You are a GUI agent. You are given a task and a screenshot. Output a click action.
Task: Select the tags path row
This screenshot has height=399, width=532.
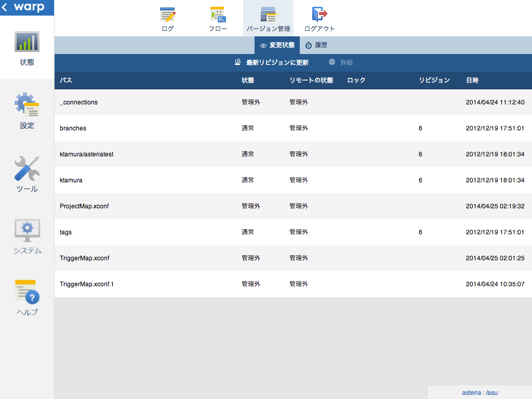coord(293,232)
